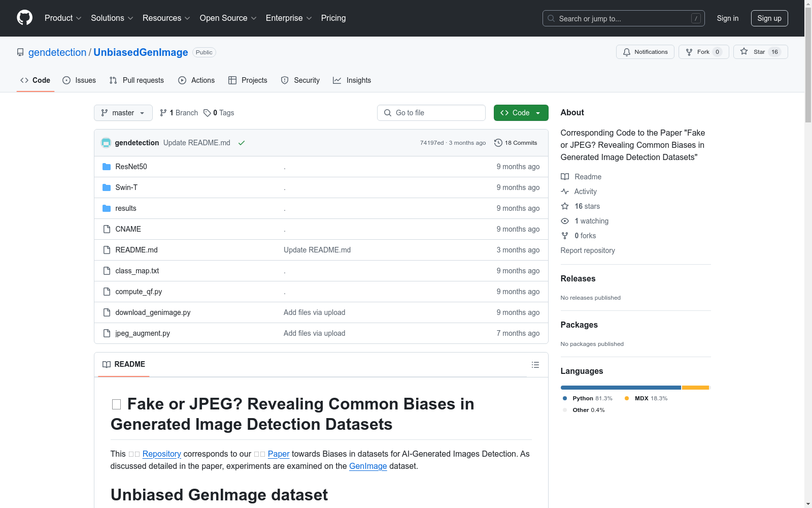Click the Notifications button
Image resolution: width=812 pixels, height=508 pixels.
tap(645, 52)
